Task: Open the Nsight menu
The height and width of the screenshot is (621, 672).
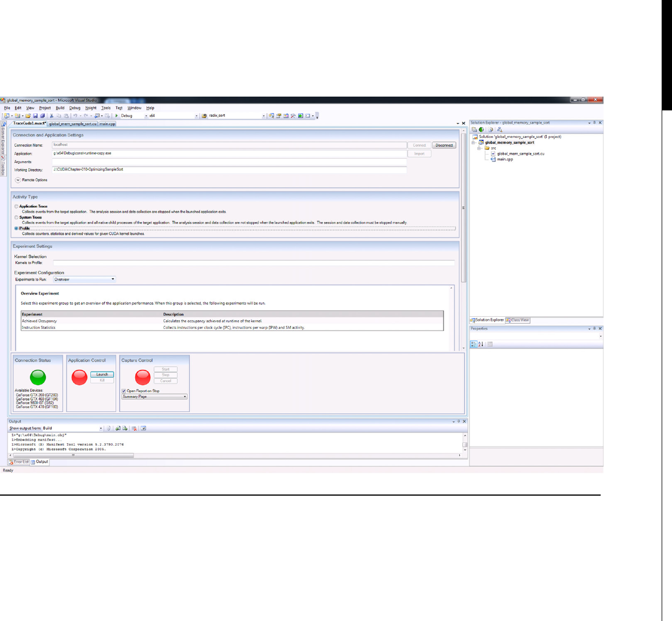Action: coord(91,108)
